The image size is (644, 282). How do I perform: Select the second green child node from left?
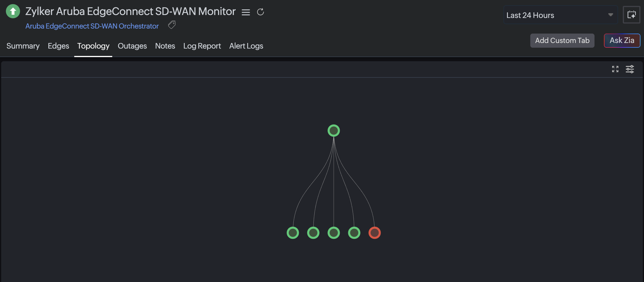pyautogui.click(x=313, y=233)
